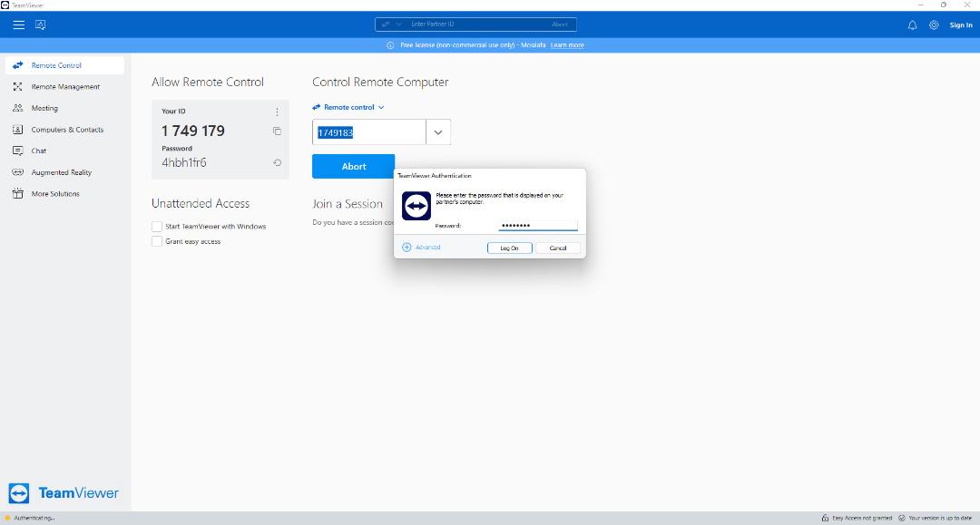Click the Computers & Contacts icon
The image size is (980, 525).
click(17, 130)
